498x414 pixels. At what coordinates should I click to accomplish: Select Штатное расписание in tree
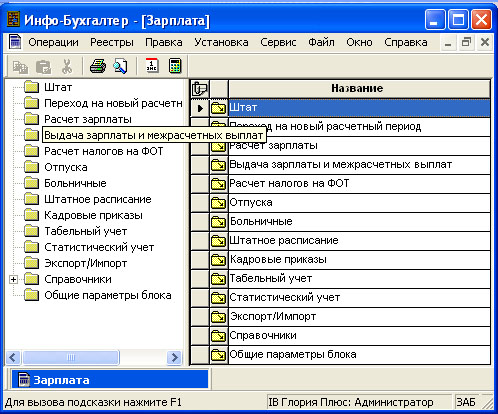(98, 199)
